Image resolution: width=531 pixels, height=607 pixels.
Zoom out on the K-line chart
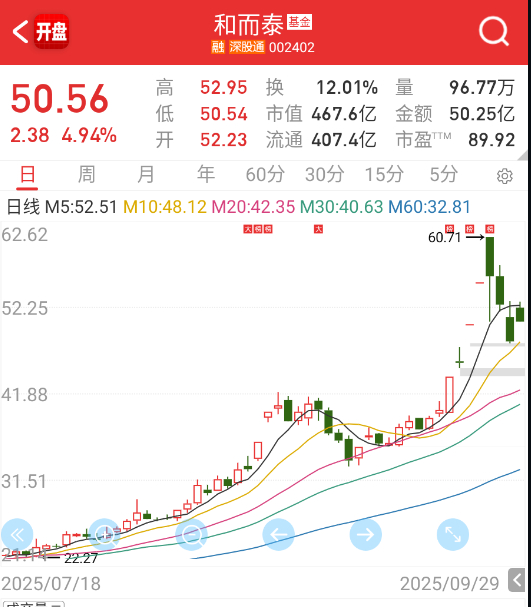tap(192, 535)
